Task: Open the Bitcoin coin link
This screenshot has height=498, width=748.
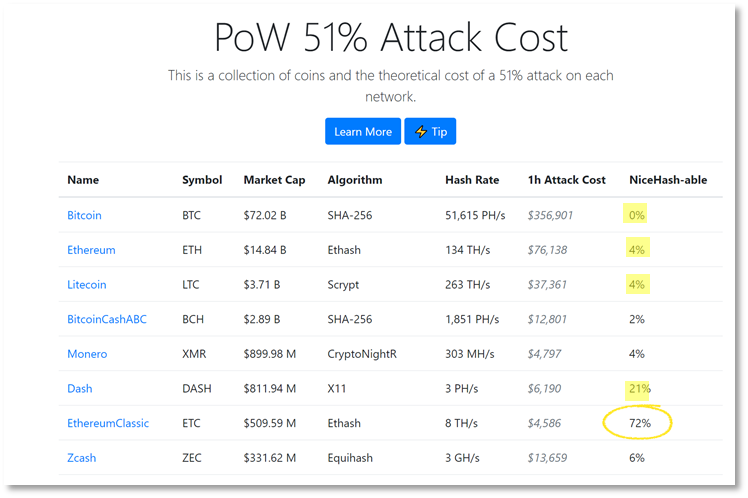Action: (84, 215)
